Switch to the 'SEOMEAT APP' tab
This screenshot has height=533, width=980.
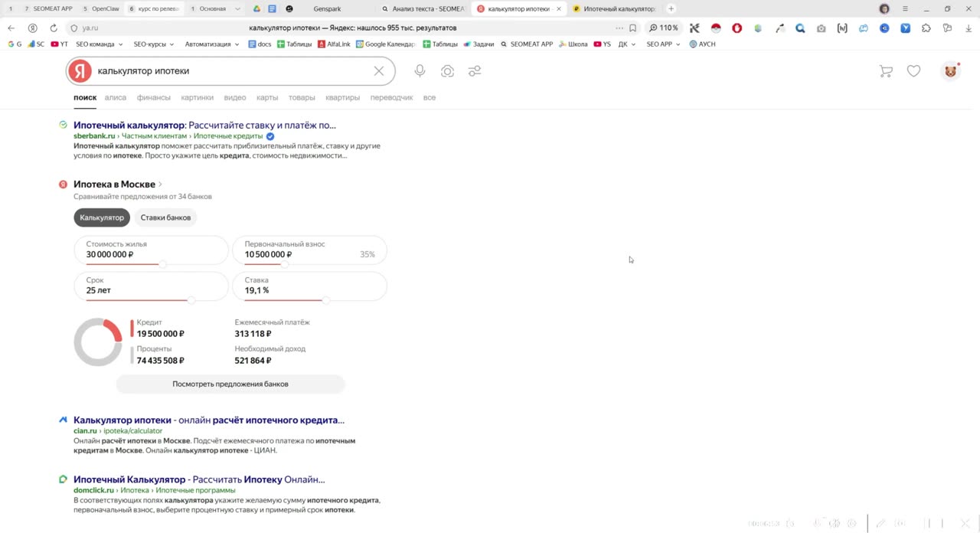47,8
